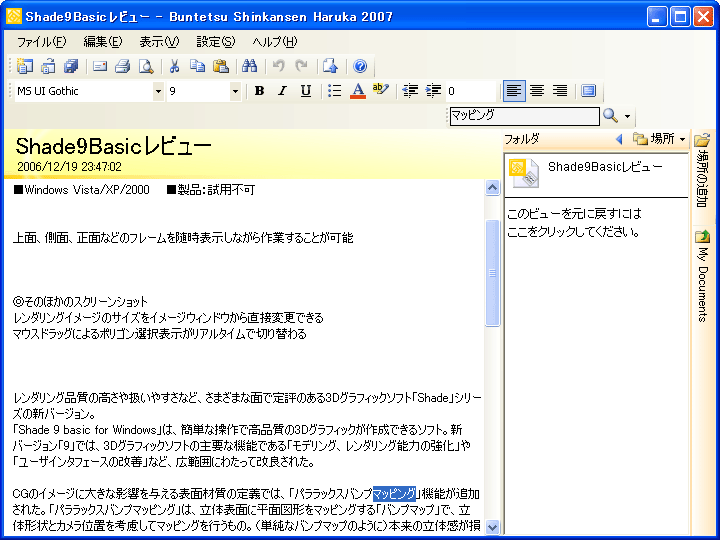This screenshot has width=720, height=540.
Task: Undo the last action arrow icon
Action: [x=278, y=66]
